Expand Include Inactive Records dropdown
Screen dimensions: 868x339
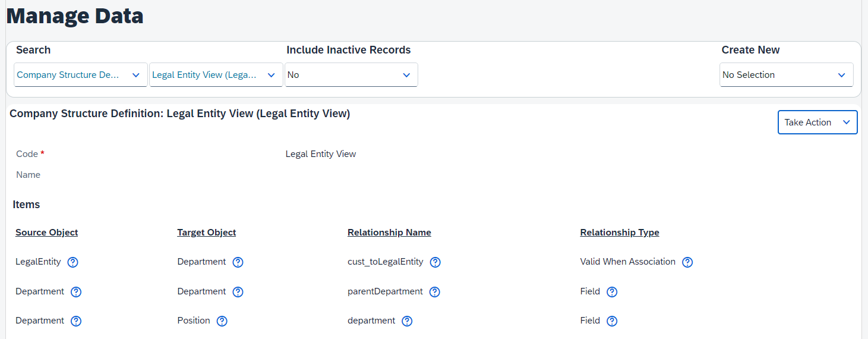(351, 75)
